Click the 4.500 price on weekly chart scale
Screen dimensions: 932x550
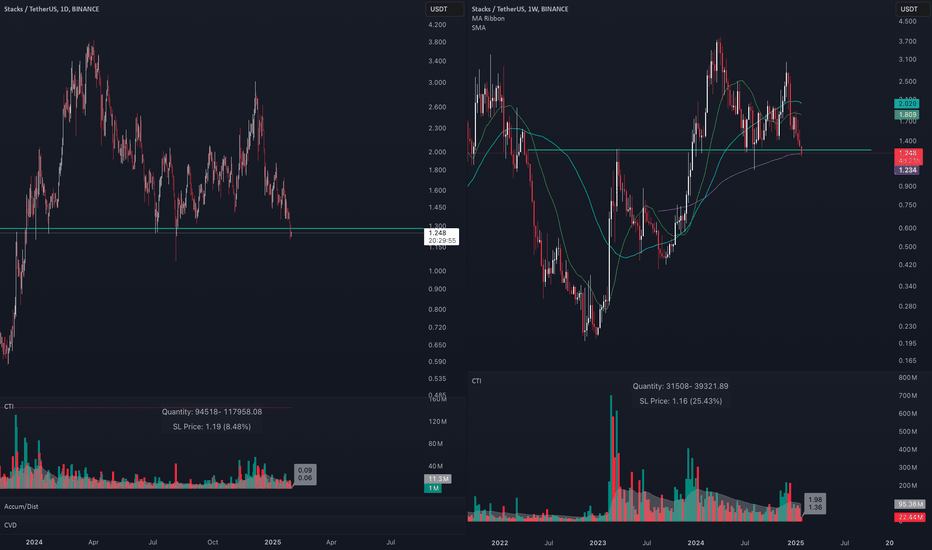pos(907,21)
